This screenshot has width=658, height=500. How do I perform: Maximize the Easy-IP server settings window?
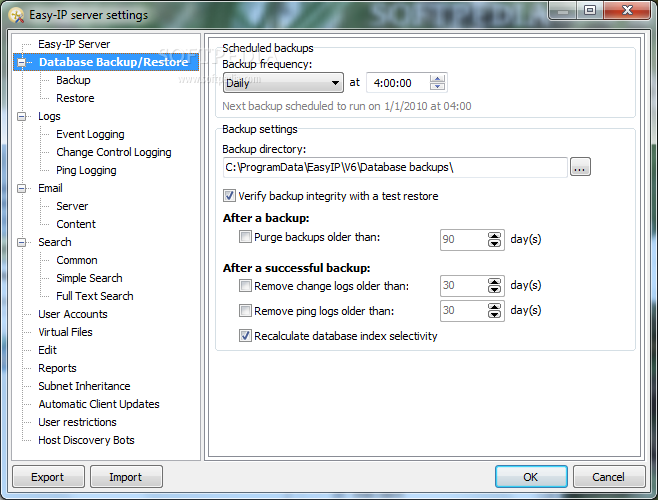590,10
